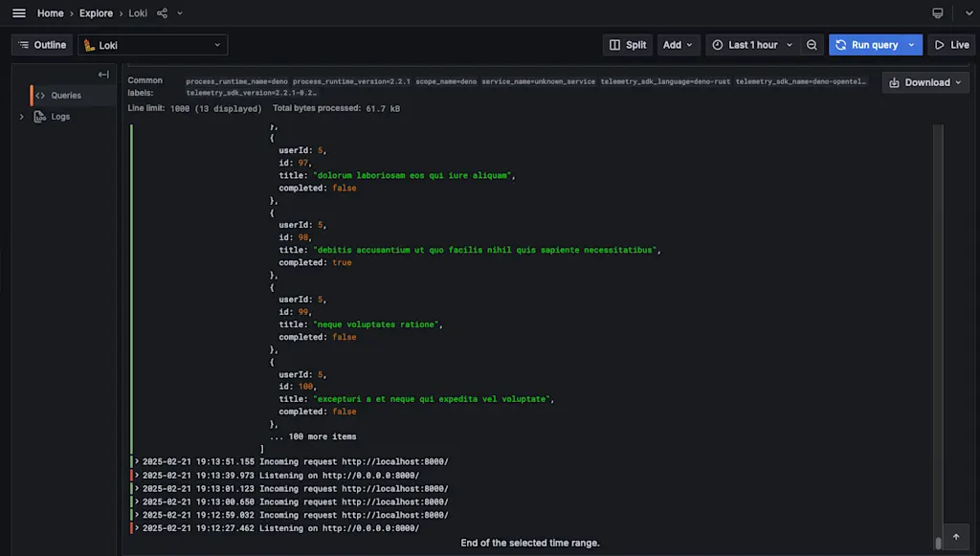Select Logs in the outline
The width and height of the screenshot is (980, 556).
(x=60, y=117)
